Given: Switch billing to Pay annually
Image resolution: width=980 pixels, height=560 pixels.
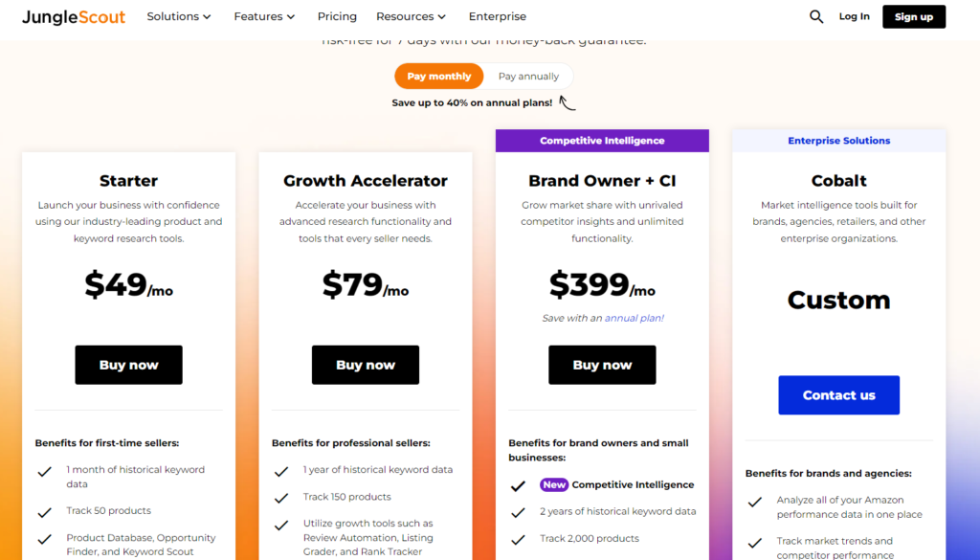Looking at the screenshot, I should (x=528, y=77).
